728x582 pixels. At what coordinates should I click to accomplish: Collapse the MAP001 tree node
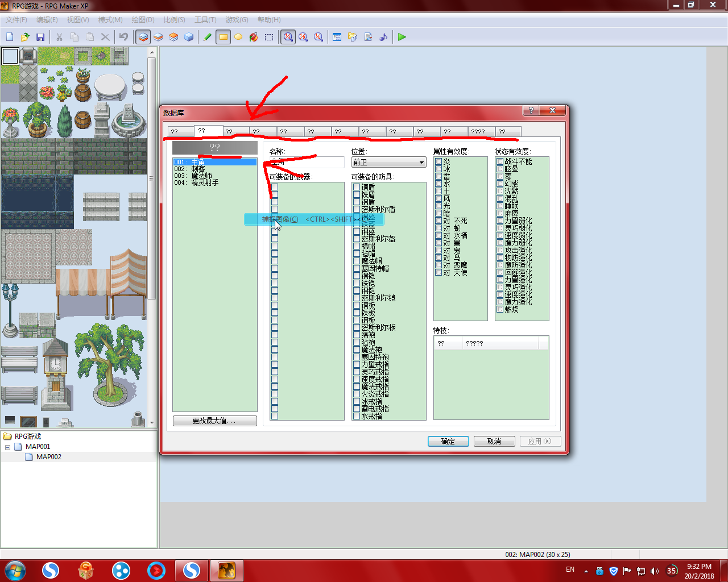pos(7,447)
